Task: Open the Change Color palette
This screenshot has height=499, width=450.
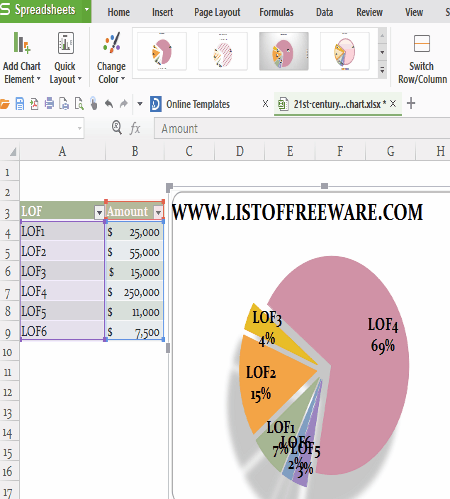Action: [111, 57]
